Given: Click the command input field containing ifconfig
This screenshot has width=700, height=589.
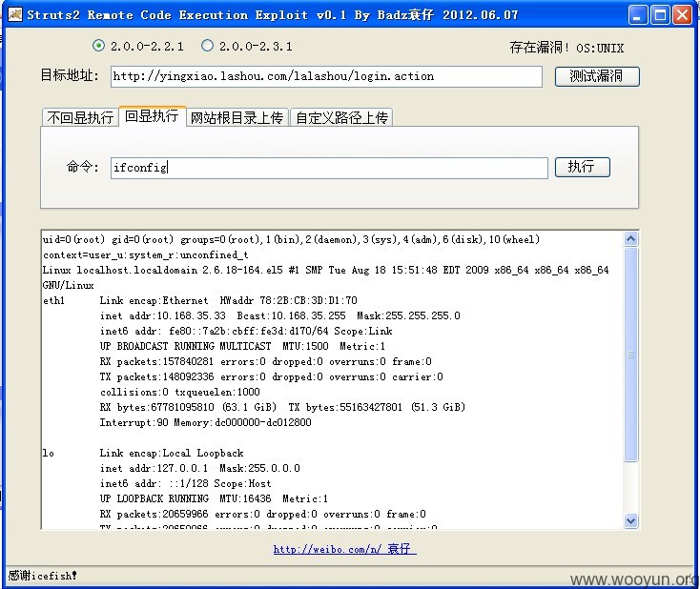Looking at the screenshot, I should click(x=329, y=168).
